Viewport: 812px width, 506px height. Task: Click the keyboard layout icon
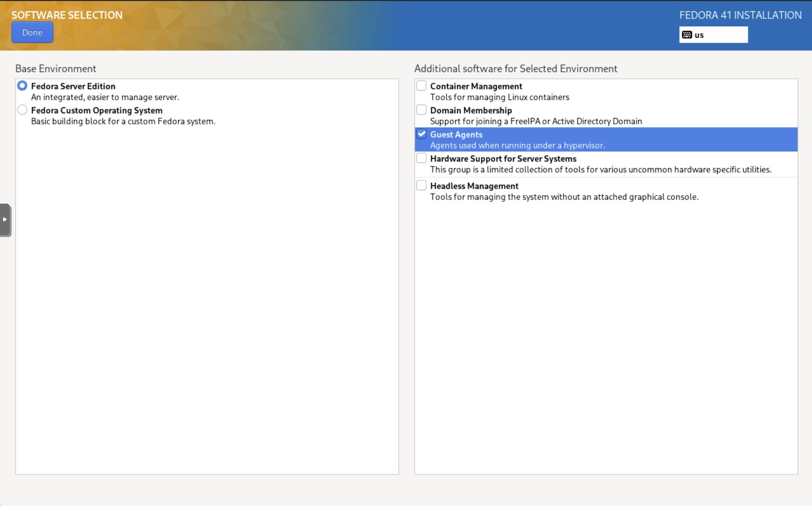[x=687, y=35]
